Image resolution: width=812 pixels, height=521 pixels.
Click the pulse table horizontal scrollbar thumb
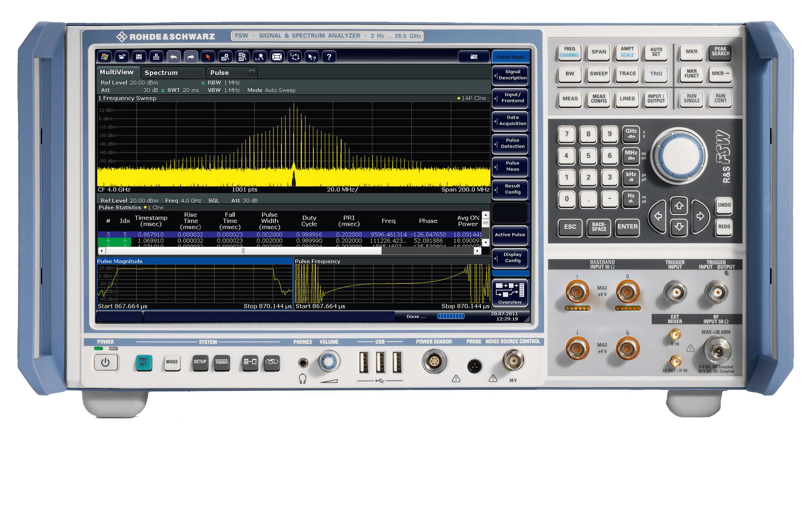click(x=243, y=251)
